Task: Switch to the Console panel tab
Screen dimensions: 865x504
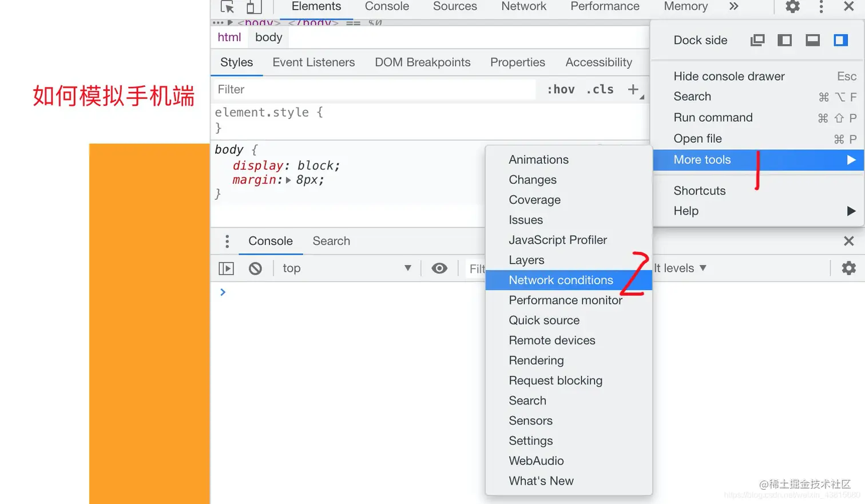Action: point(387,6)
